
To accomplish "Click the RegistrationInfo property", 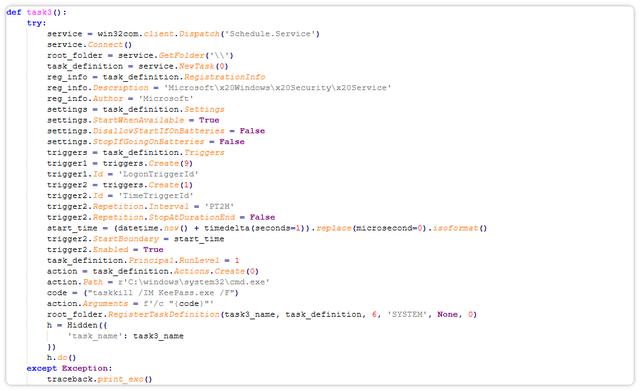I will (224, 77).
